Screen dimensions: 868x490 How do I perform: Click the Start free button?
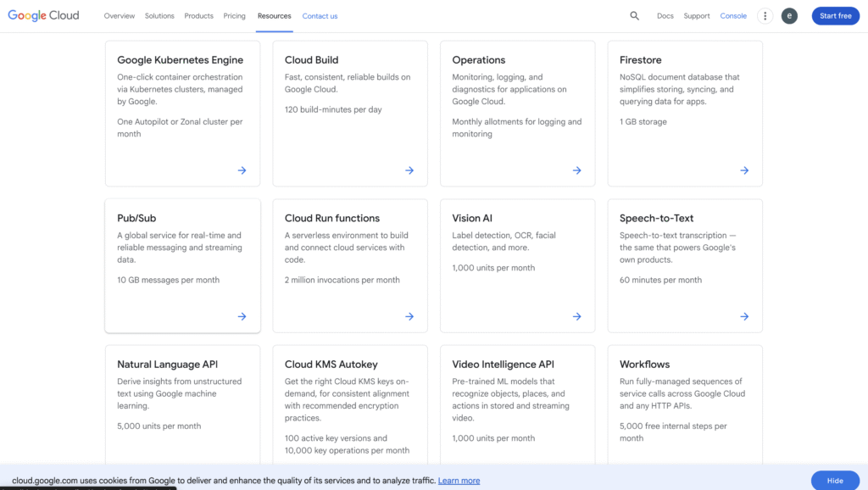(x=835, y=16)
